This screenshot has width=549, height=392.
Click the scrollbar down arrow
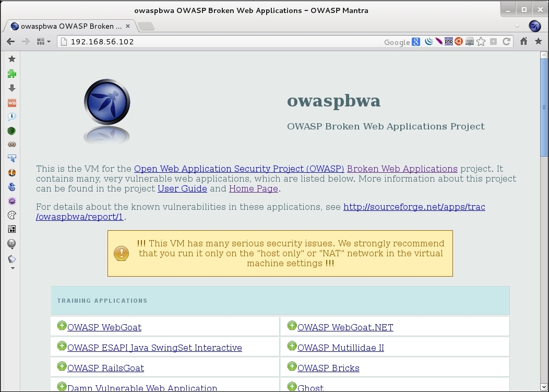click(x=544, y=387)
